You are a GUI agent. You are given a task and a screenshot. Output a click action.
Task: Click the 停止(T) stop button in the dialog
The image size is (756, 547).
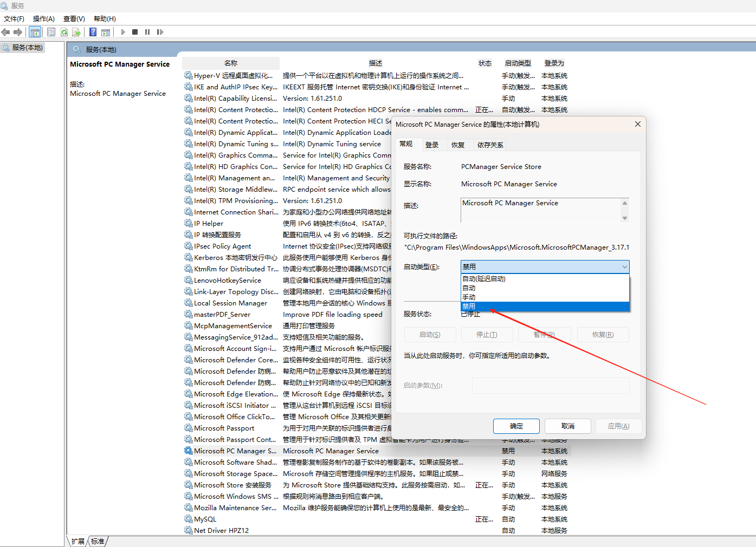click(487, 335)
